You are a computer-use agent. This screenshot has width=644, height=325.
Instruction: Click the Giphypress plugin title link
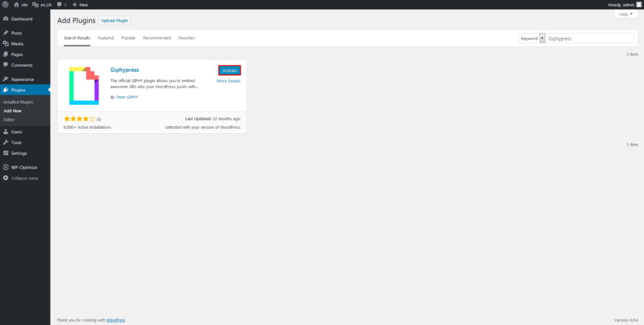coord(125,70)
